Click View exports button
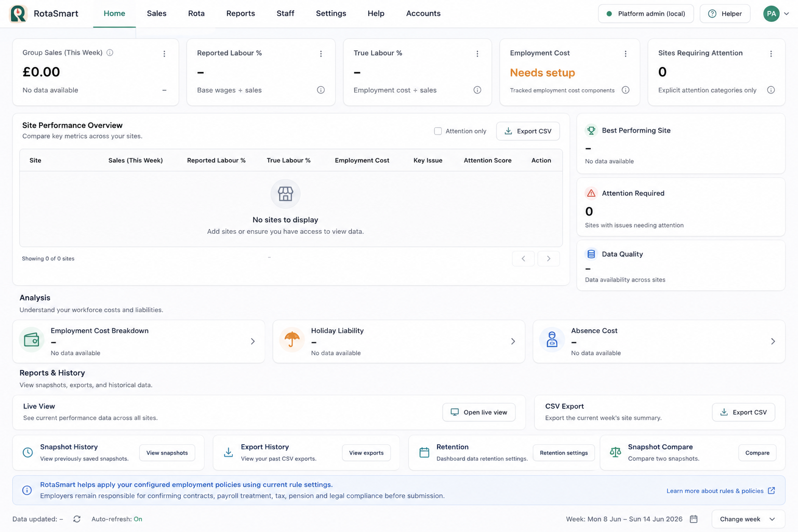 [366, 453]
